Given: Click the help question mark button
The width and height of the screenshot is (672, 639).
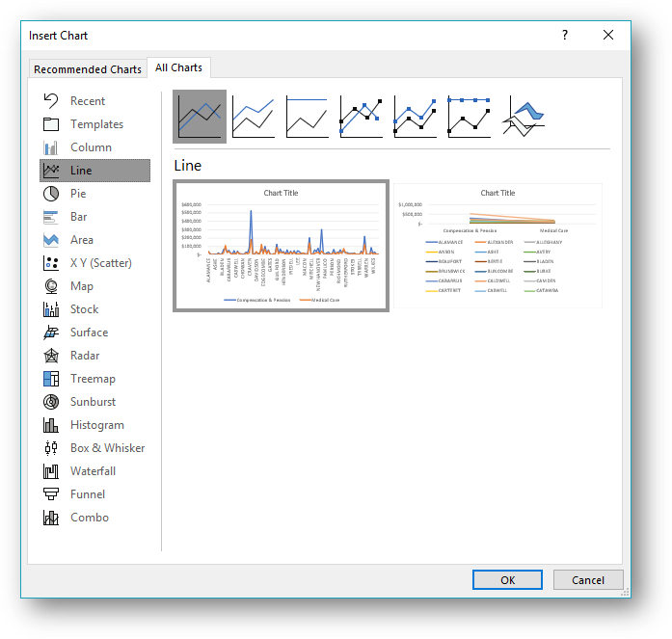Looking at the screenshot, I should [565, 35].
